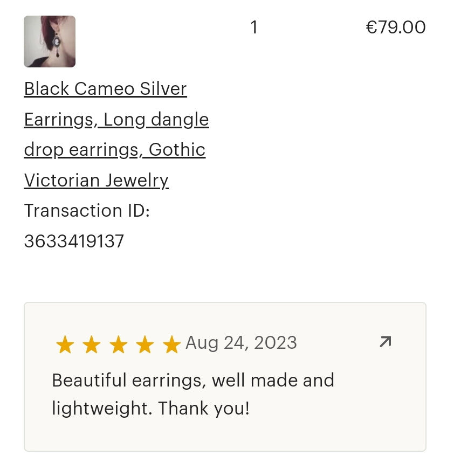This screenshot has height=476, width=454.
Task: Click transaction number 3633419137
Action: [74, 241]
